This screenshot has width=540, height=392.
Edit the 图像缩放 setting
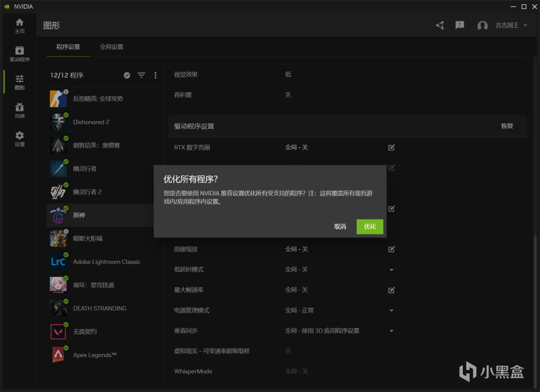pyautogui.click(x=391, y=249)
